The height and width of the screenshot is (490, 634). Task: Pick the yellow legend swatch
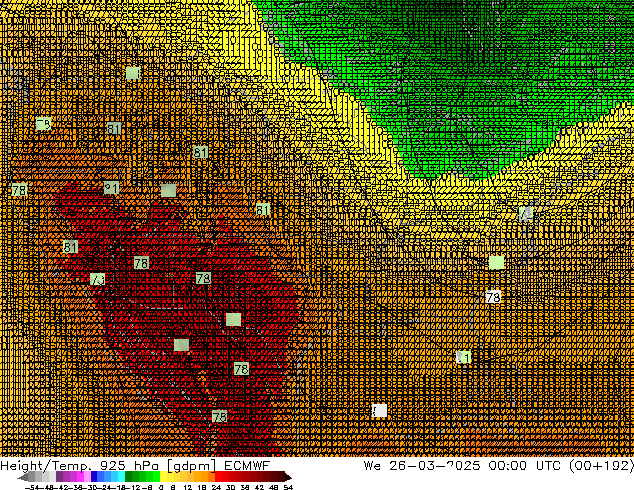click(163, 477)
